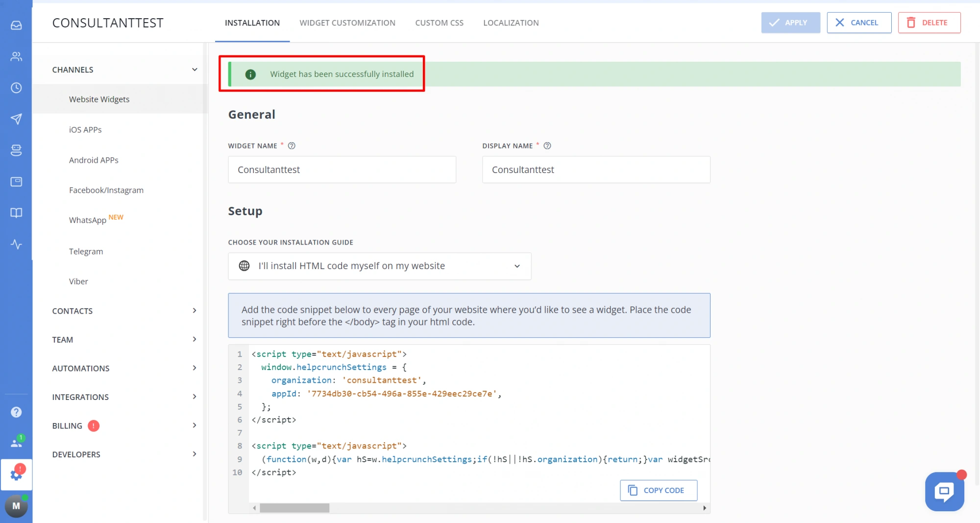Open the activity pulse reports icon
Viewport: 980px width, 523px height.
click(x=16, y=244)
